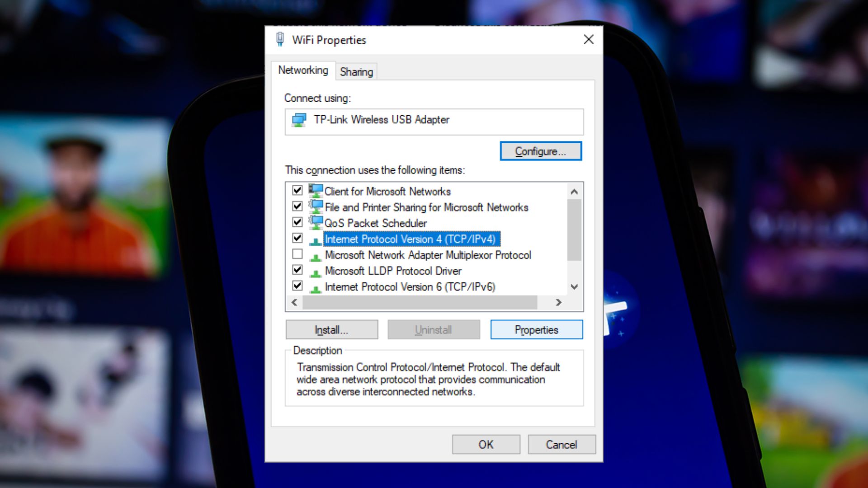Screen dimensions: 868x488
Task: Select the Networking tab
Action: pyautogui.click(x=303, y=70)
